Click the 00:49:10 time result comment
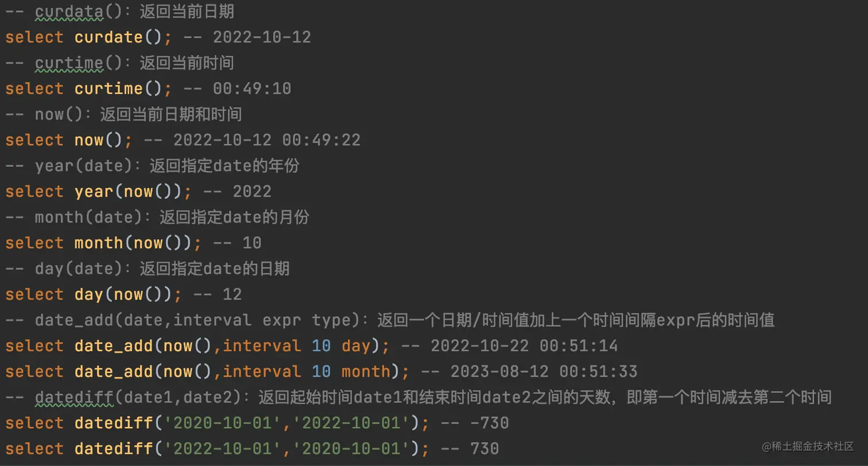 coord(252,88)
